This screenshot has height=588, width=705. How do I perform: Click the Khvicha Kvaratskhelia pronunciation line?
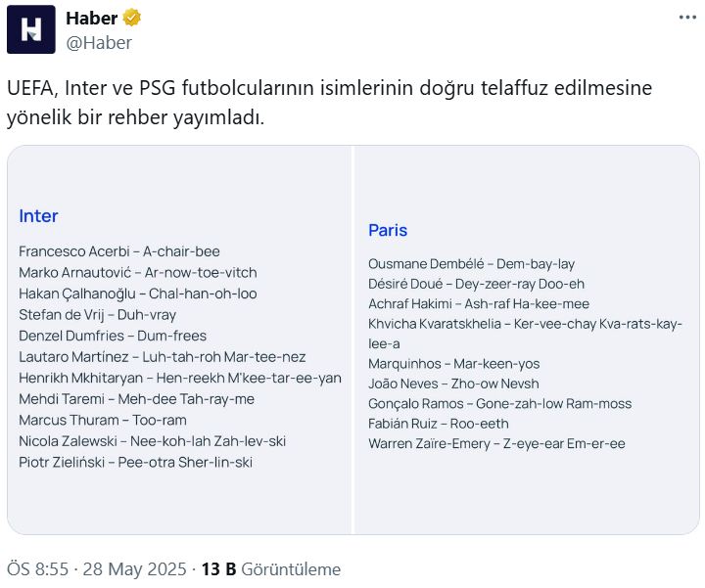pos(525,334)
